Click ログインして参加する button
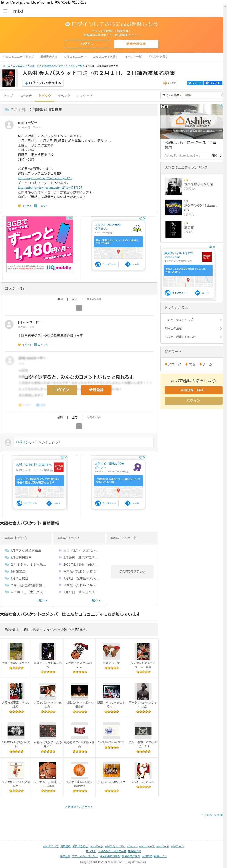 (x=43, y=83)
